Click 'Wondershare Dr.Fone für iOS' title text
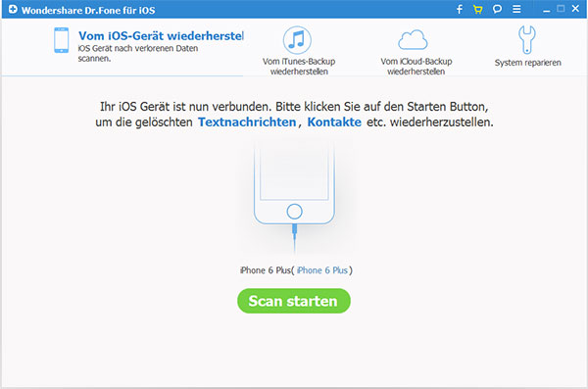The height and width of the screenshot is (389, 588). (88, 10)
